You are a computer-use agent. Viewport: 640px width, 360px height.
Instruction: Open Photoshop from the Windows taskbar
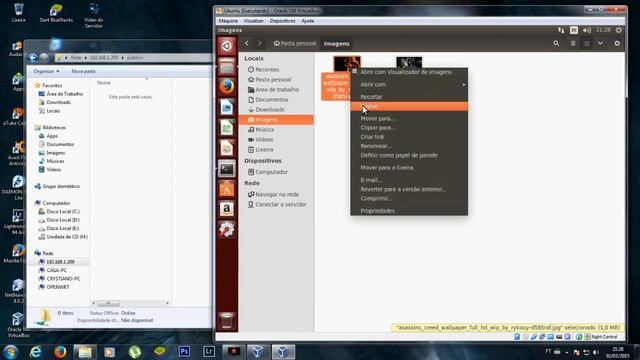[x=184, y=351]
